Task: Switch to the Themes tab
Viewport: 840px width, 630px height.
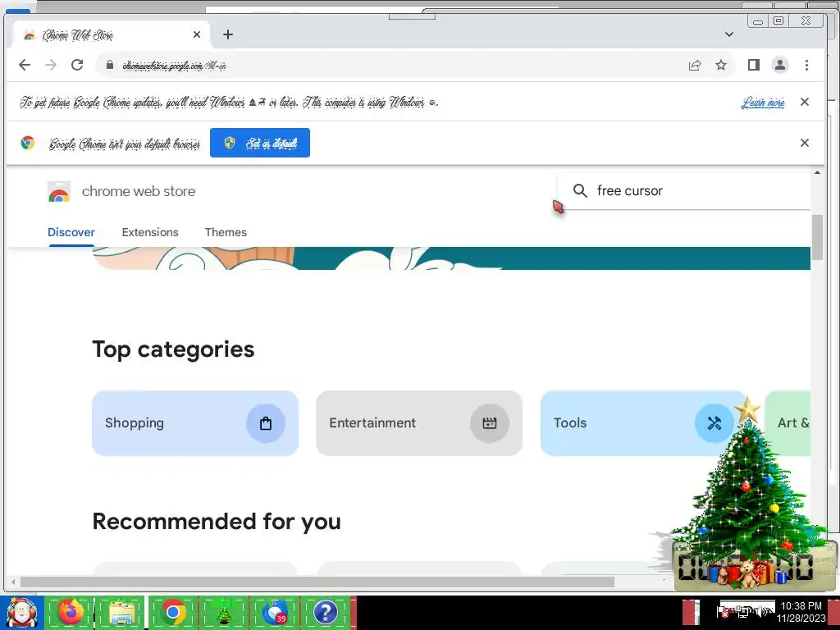Action: [x=226, y=232]
